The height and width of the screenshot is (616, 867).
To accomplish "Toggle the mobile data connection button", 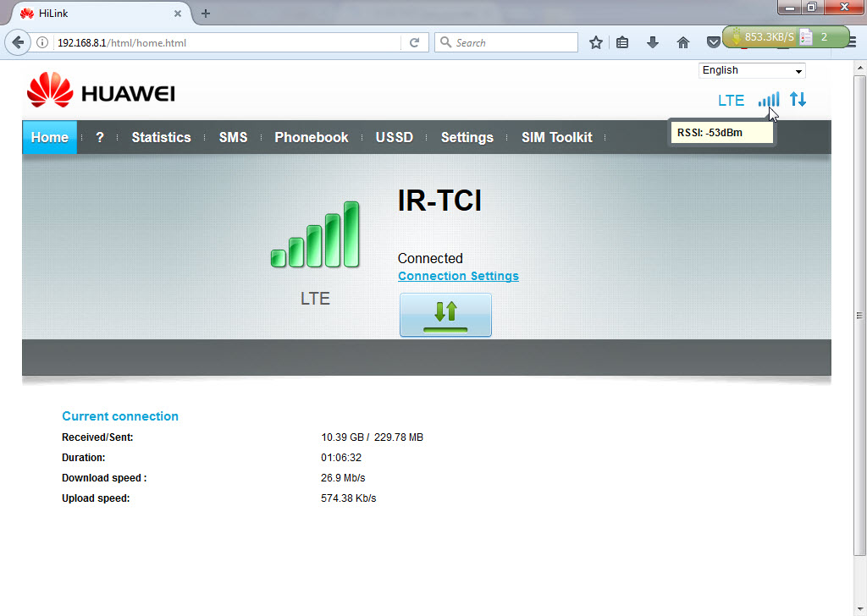I will pyautogui.click(x=445, y=315).
